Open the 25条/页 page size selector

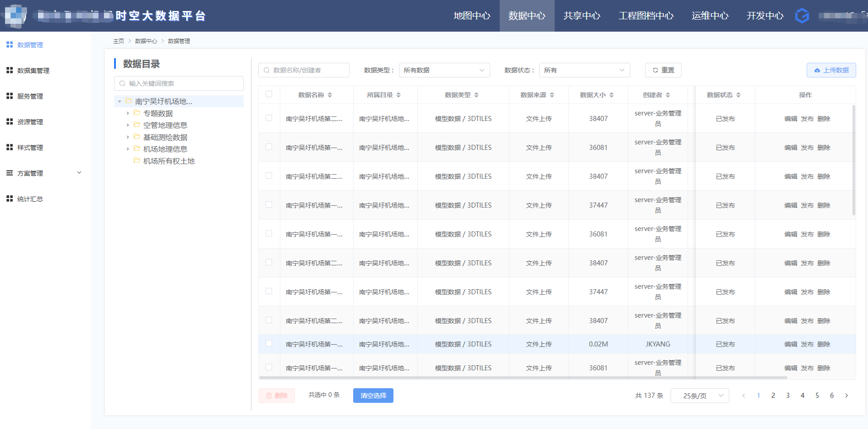pos(699,395)
